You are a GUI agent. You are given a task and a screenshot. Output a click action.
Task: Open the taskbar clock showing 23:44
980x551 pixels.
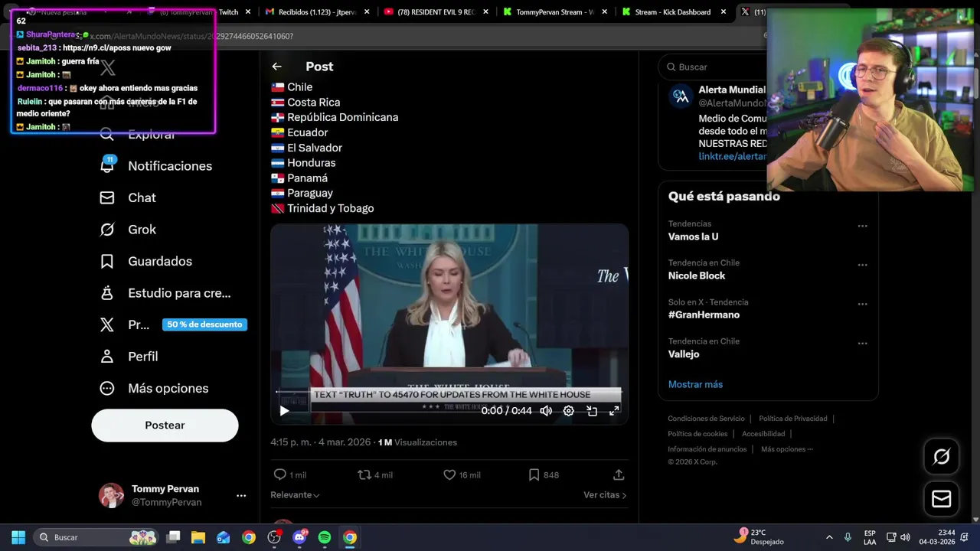point(937,537)
